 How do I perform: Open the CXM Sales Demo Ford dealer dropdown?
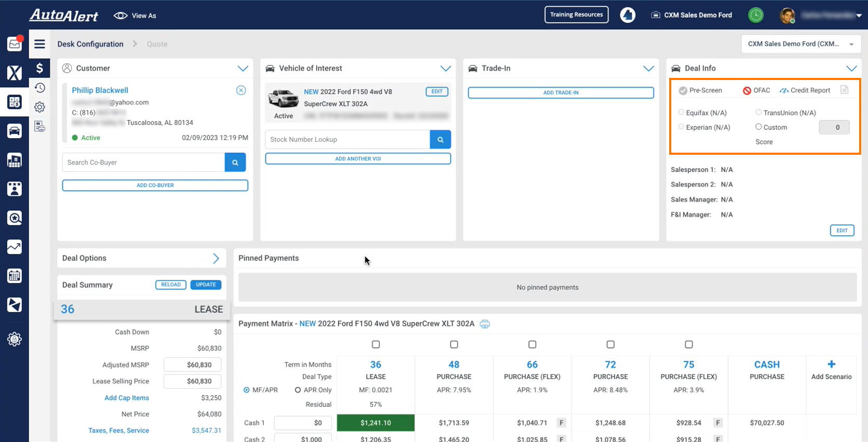801,44
